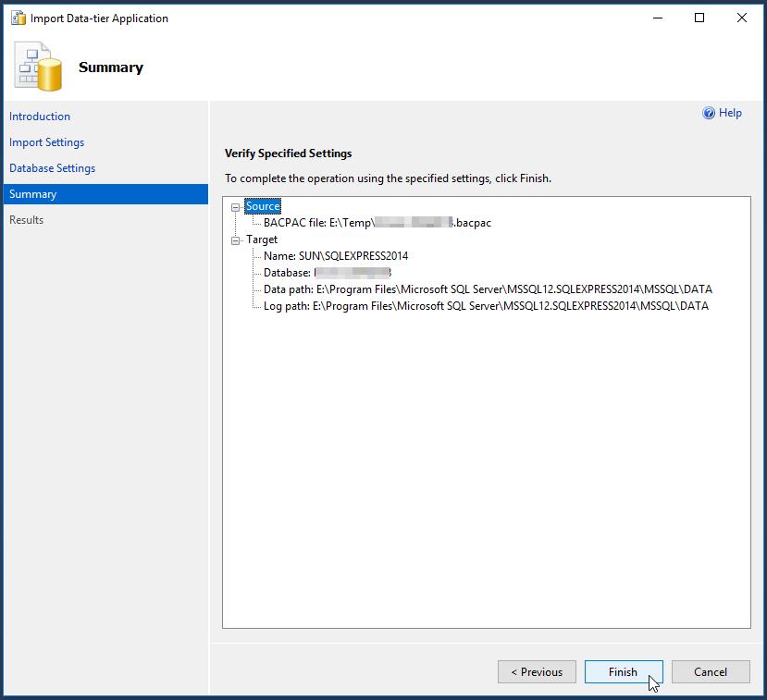Image resolution: width=767 pixels, height=700 pixels.
Task: Click the wizard icon in the title bar
Action: pos(18,18)
